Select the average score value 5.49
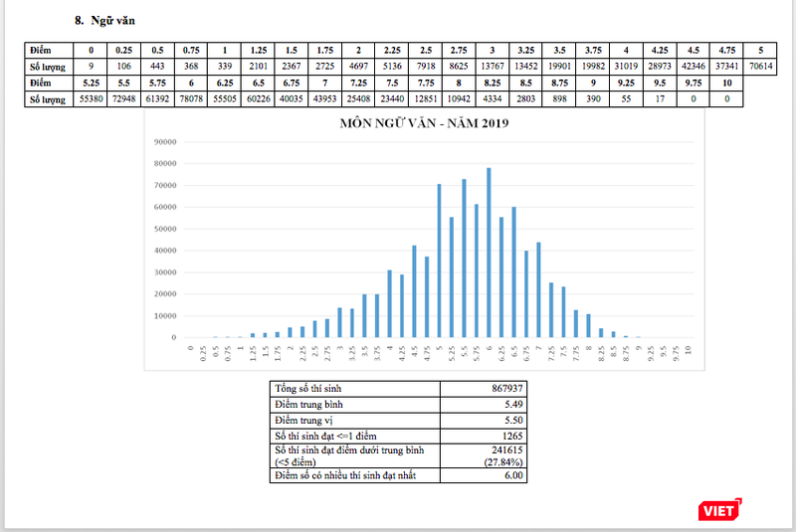Viewport: 796px width, 532px height. click(x=511, y=405)
